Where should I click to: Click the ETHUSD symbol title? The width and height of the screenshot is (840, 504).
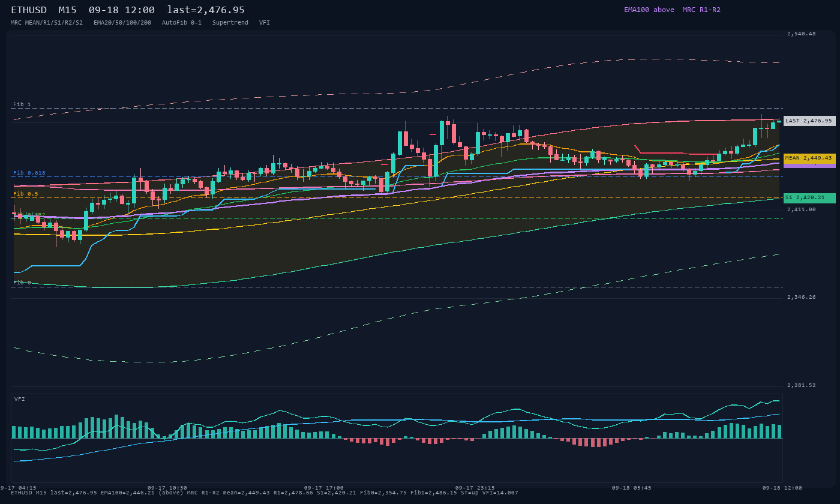pos(29,10)
